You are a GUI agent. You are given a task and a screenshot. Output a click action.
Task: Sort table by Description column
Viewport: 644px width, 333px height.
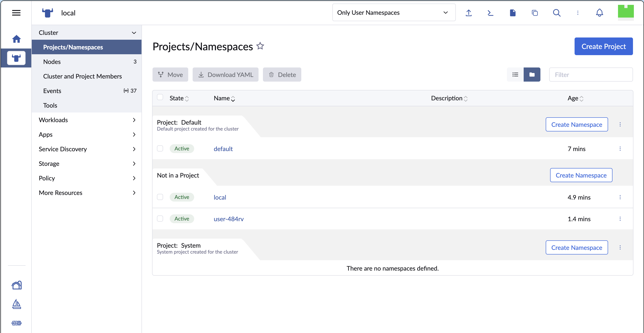(449, 98)
